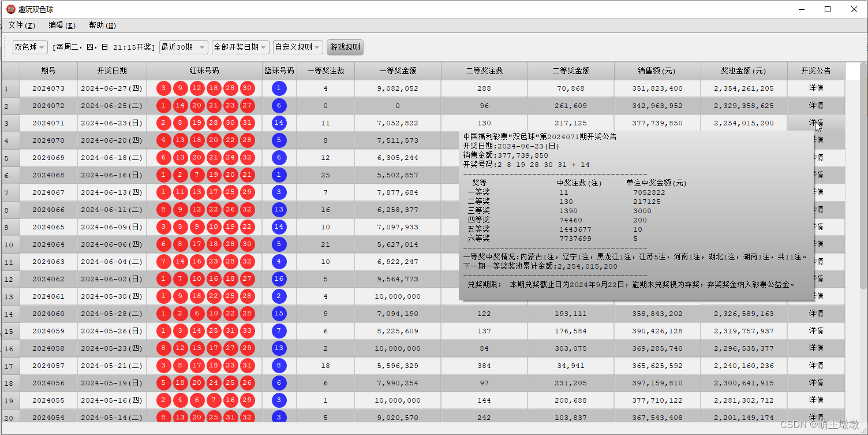This screenshot has width=868, height=435.
Task: Open 详情 for issue 2024059
Action: 816,331
